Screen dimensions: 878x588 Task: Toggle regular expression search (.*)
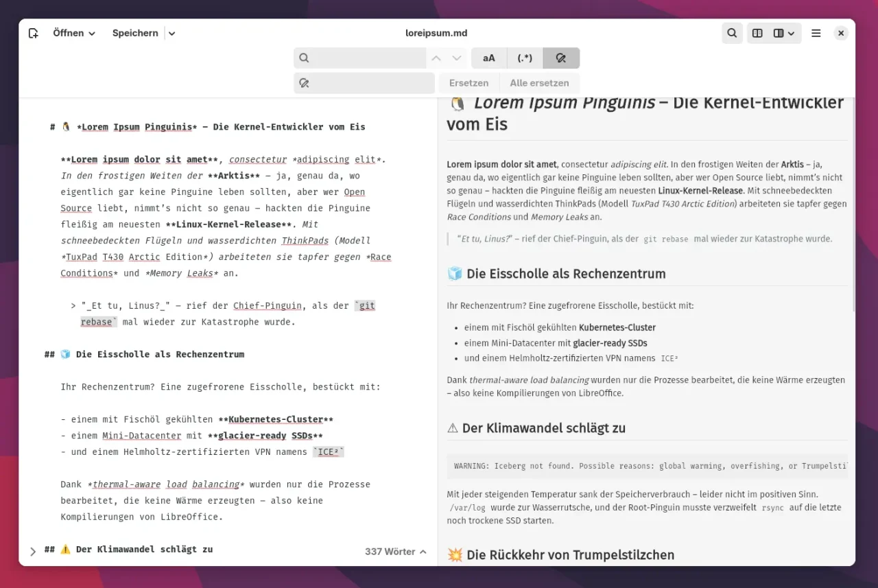coord(525,58)
